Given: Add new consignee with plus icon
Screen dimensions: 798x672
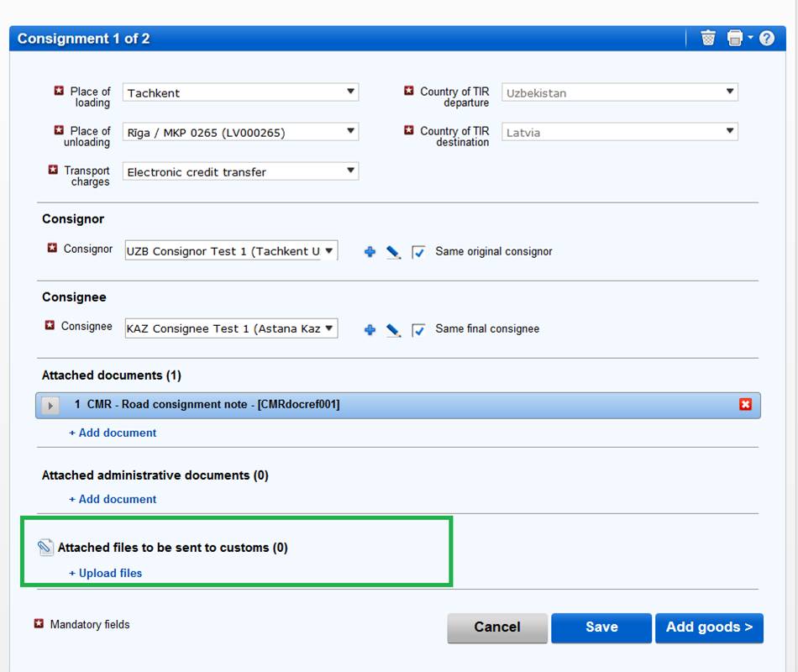Looking at the screenshot, I should (370, 329).
